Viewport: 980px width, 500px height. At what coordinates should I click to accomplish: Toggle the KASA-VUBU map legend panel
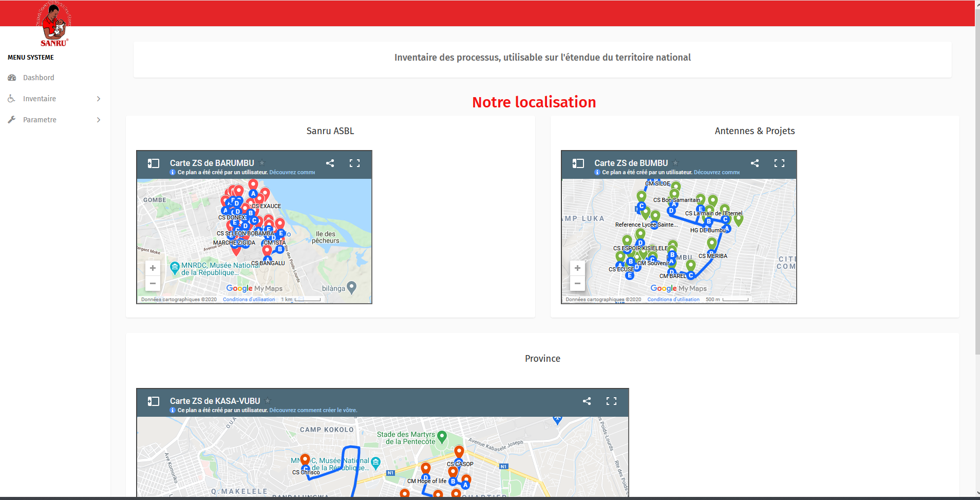pyautogui.click(x=153, y=401)
